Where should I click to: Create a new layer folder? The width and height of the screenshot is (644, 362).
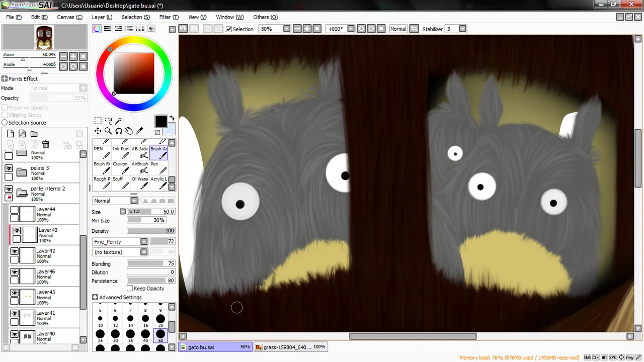click(x=34, y=134)
